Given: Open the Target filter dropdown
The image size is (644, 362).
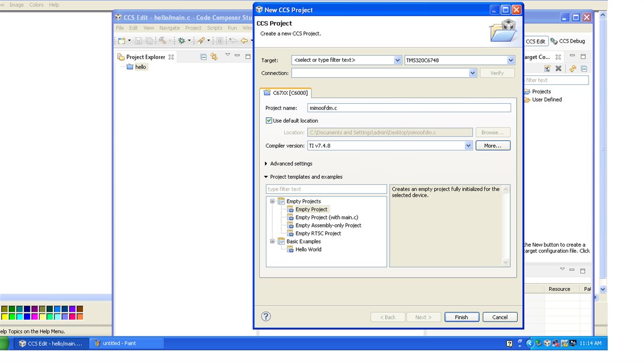Looking at the screenshot, I should point(398,60).
